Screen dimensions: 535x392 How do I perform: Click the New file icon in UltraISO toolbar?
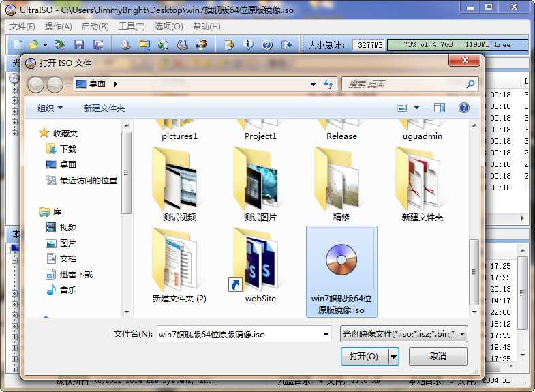coord(18,45)
